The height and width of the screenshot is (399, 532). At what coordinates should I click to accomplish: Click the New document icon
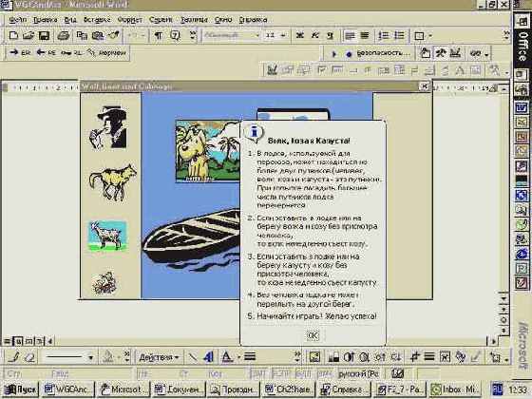pos(13,35)
